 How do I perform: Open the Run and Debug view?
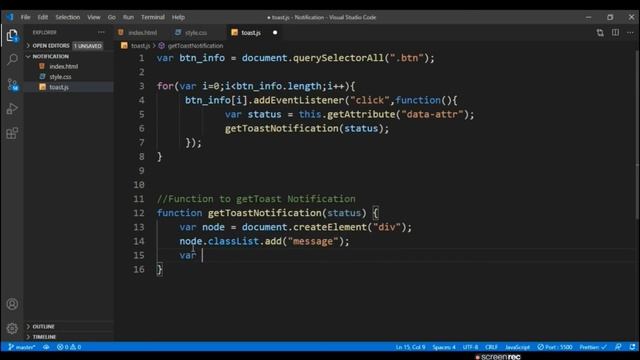click(12, 109)
